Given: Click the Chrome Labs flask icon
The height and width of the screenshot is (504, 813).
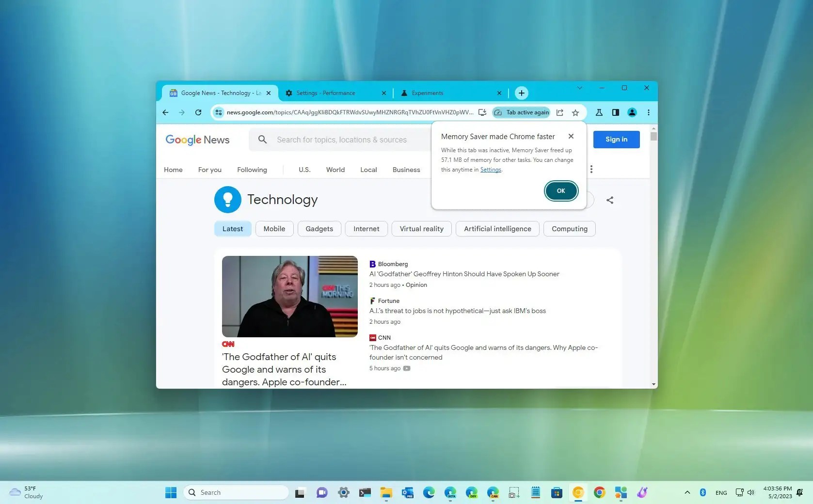Looking at the screenshot, I should [x=599, y=112].
